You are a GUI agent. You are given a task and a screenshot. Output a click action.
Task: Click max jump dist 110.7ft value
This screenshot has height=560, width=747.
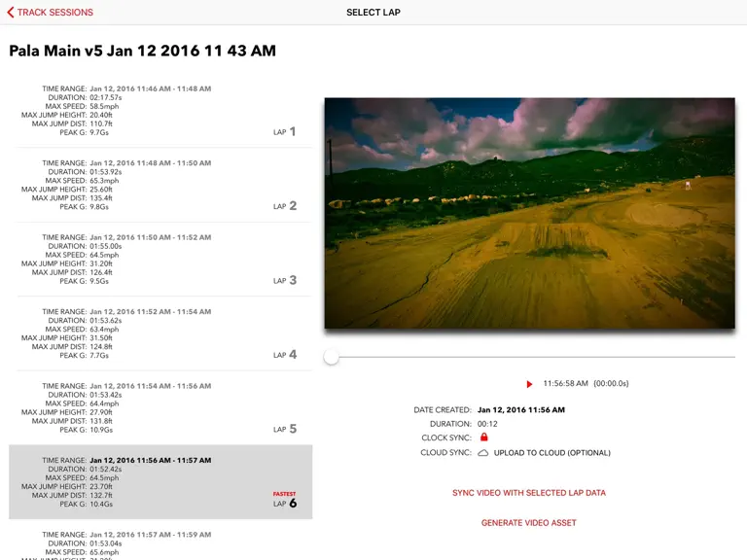[x=101, y=123]
